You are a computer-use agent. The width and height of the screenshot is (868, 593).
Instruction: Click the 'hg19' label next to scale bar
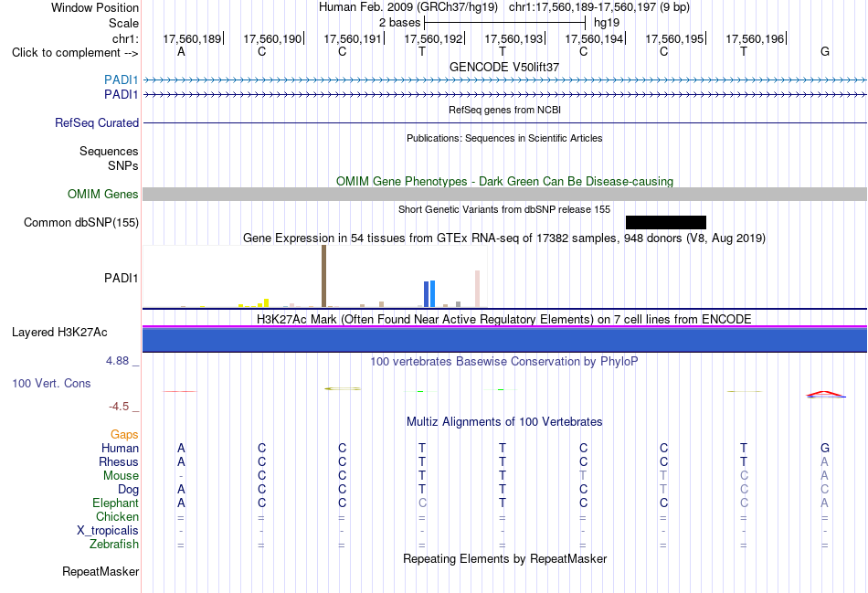[x=606, y=23]
